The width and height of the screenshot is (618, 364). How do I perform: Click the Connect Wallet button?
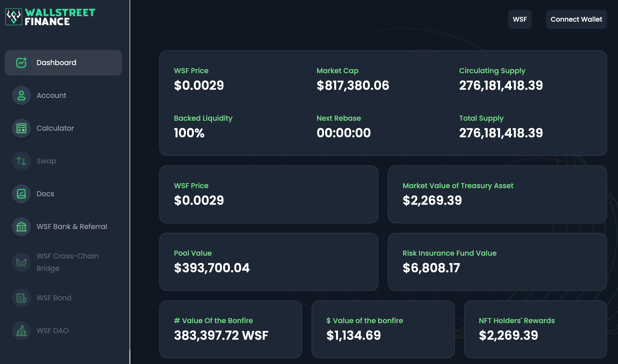click(x=576, y=19)
